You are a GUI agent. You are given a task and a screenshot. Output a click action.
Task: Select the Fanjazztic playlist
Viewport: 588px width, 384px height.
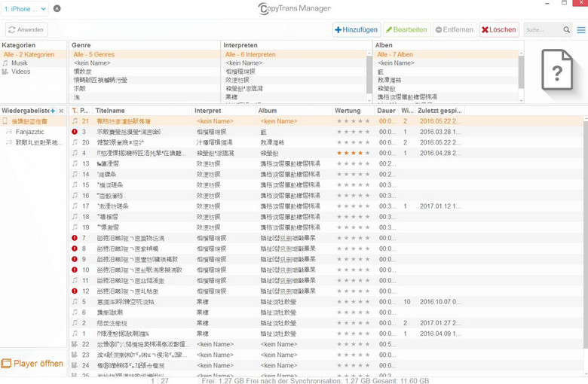[33, 132]
